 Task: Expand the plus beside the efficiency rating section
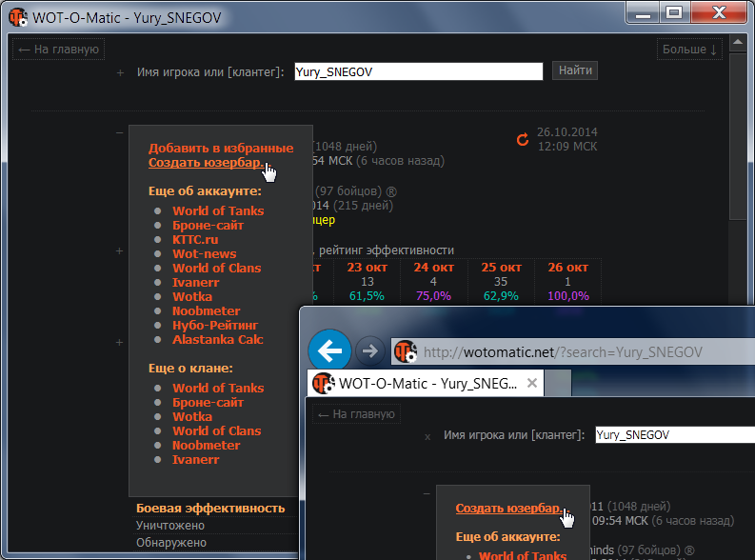[119, 250]
